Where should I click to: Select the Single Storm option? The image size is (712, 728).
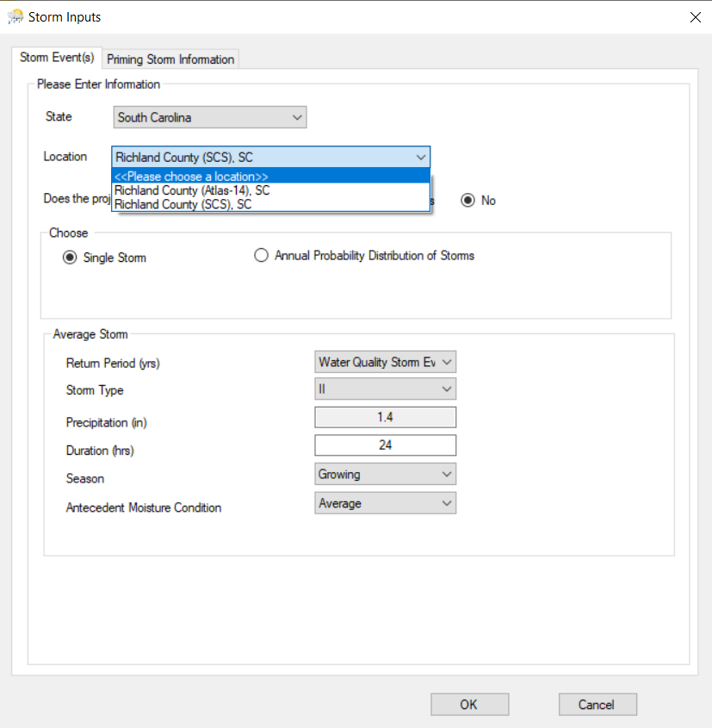(71, 258)
